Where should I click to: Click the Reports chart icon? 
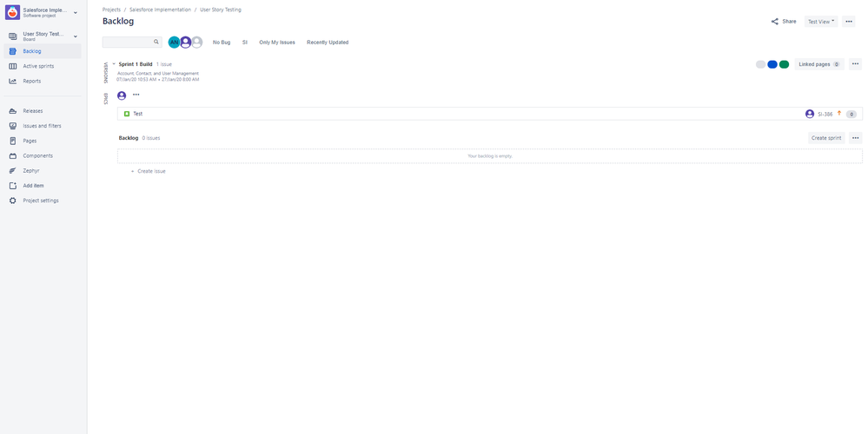click(13, 82)
